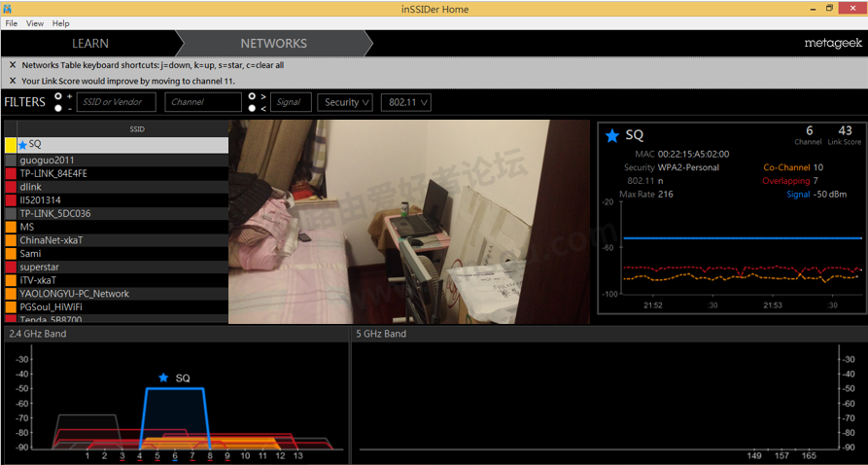Click the blue star next to SQ in the network list
The height and width of the screenshot is (465, 868).
(22, 145)
